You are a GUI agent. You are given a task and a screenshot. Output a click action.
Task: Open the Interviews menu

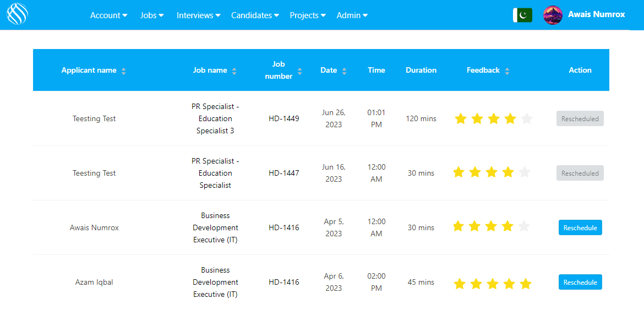tap(198, 15)
